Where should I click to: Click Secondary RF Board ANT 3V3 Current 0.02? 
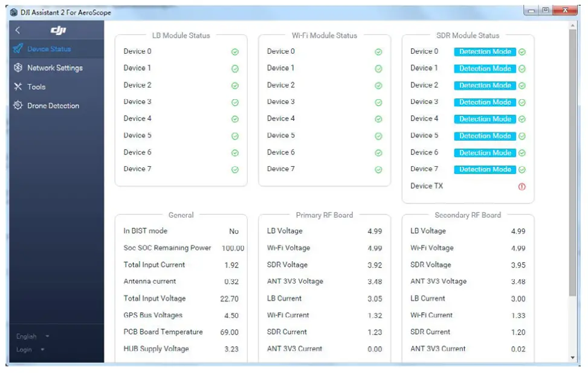[x=519, y=349]
